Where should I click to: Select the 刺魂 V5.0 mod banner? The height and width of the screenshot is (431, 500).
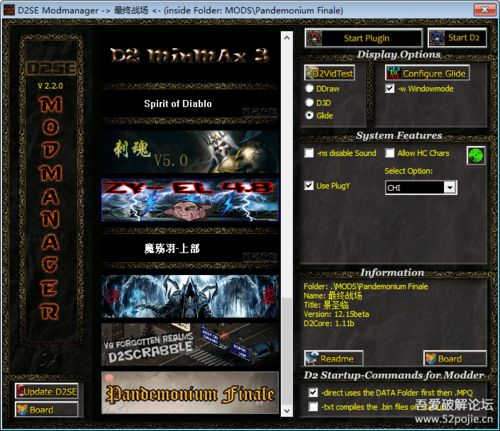tap(190, 152)
